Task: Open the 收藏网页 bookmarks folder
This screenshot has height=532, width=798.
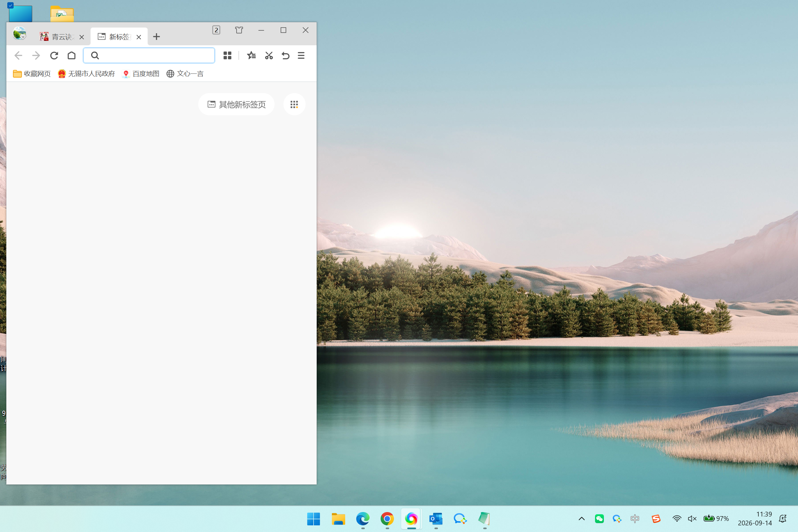Action: point(32,73)
